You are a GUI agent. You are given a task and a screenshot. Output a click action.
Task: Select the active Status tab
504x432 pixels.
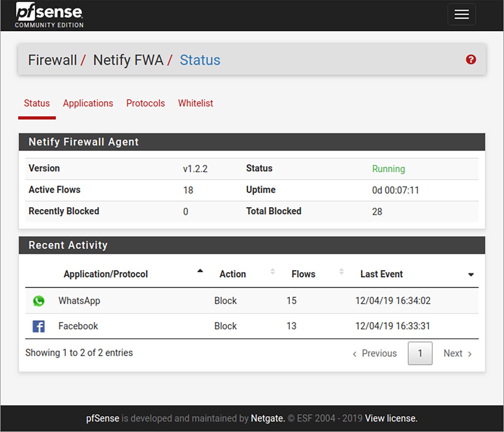coord(37,103)
